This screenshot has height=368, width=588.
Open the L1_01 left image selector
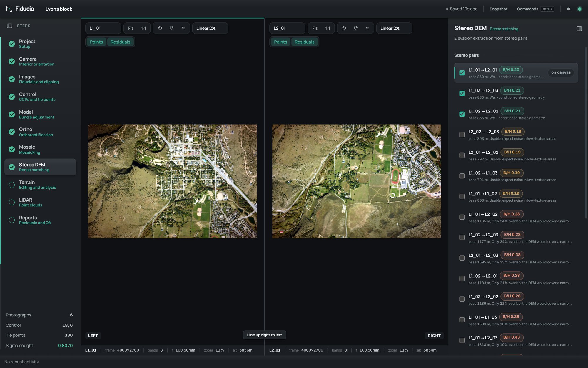103,28
